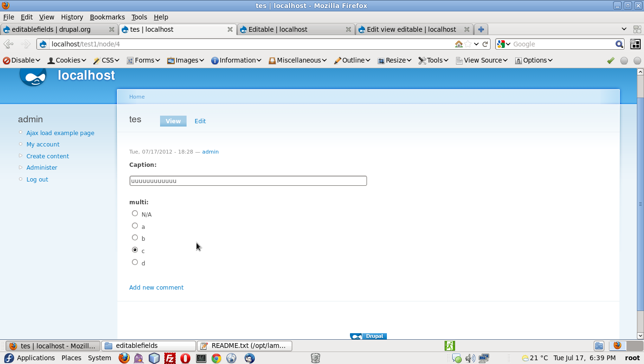The height and width of the screenshot is (364, 644).
Task: Select radio option d under multi
Action: click(135, 263)
